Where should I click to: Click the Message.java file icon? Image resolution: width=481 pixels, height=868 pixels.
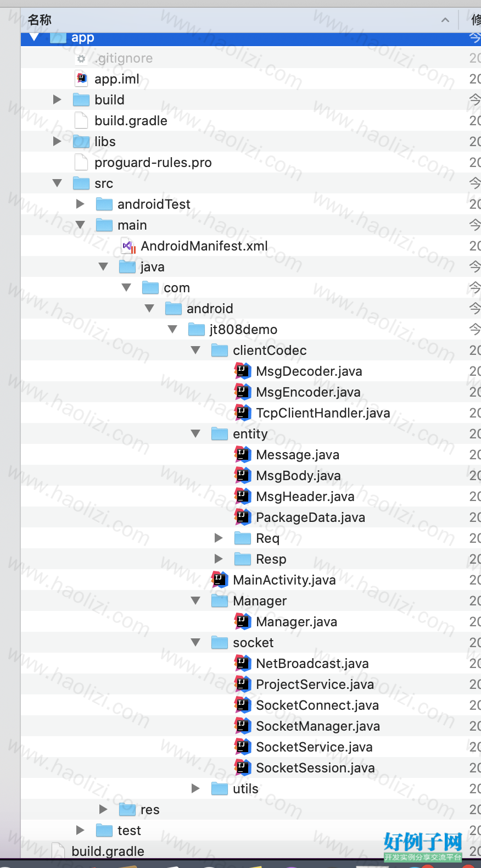click(243, 454)
